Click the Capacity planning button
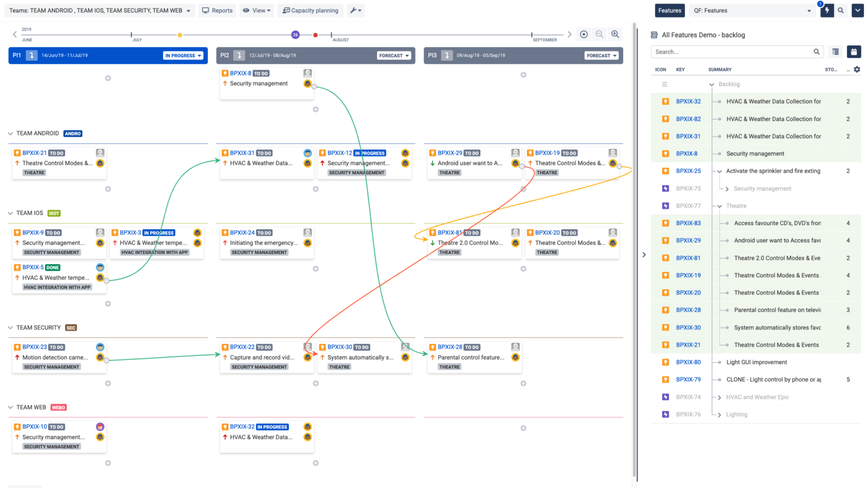Image resolution: width=868 pixels, height=488 pixels. coord(310,10)
